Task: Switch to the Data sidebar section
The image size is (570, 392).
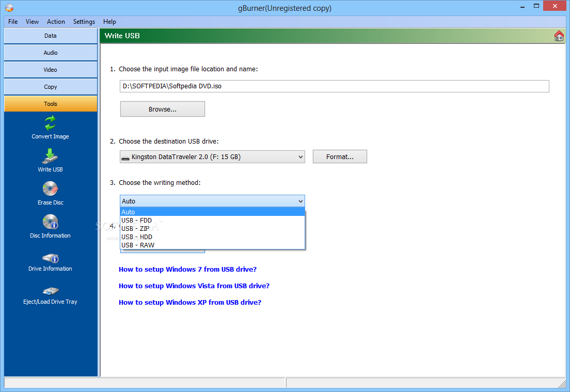Action: [51, 36]
